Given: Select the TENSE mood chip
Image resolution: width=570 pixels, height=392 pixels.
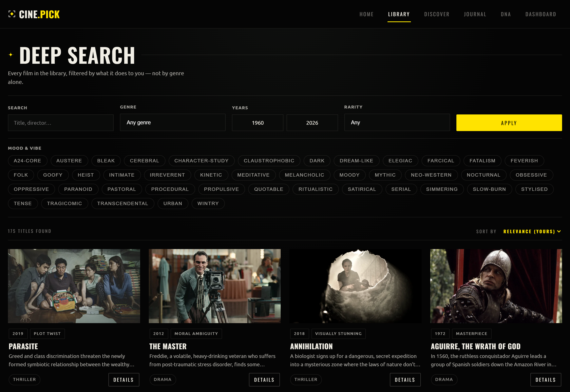Looking at the screenshot, I should [x=23, y=203].
